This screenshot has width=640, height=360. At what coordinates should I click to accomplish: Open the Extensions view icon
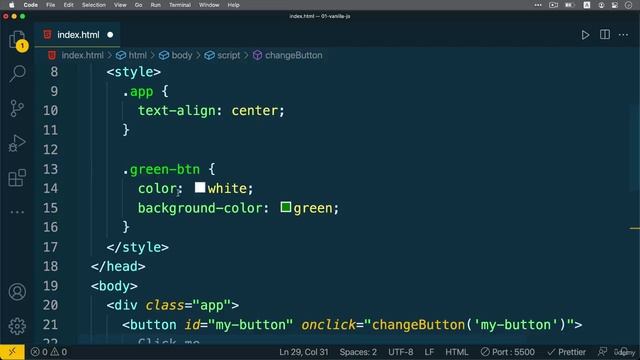17,178
